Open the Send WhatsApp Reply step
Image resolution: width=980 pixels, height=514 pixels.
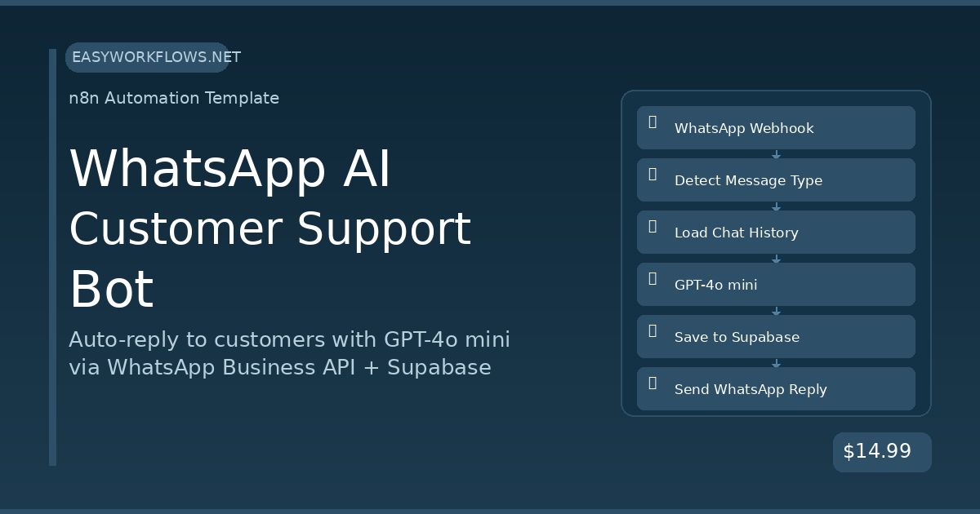point(751,389)
